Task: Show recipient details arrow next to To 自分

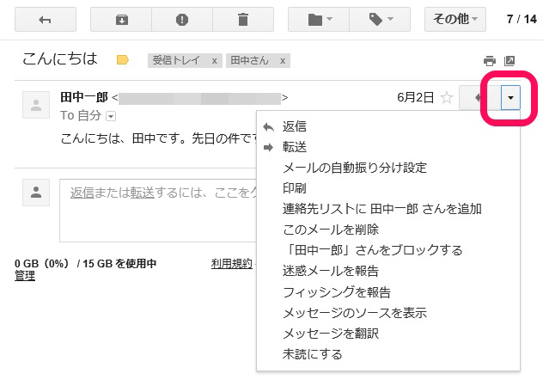Action: click(x=111, y=115)
